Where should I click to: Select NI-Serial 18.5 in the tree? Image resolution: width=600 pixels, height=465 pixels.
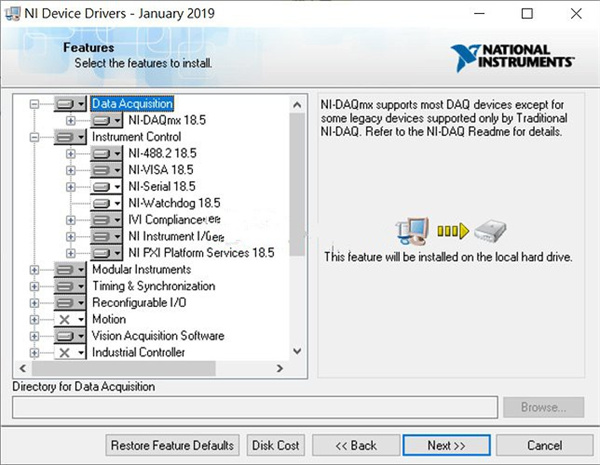162,187
